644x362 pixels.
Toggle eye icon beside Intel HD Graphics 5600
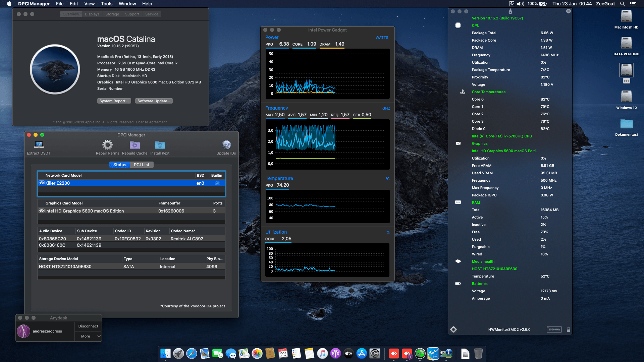click(x=42, y=211)
